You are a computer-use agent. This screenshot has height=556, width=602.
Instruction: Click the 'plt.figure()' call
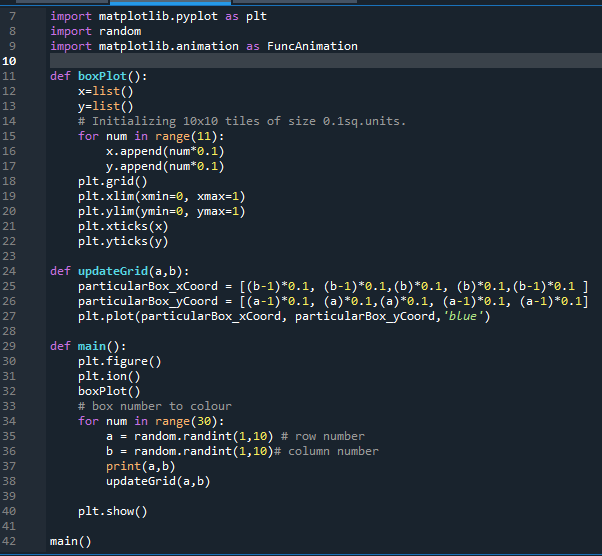click(x=120, y=361)
